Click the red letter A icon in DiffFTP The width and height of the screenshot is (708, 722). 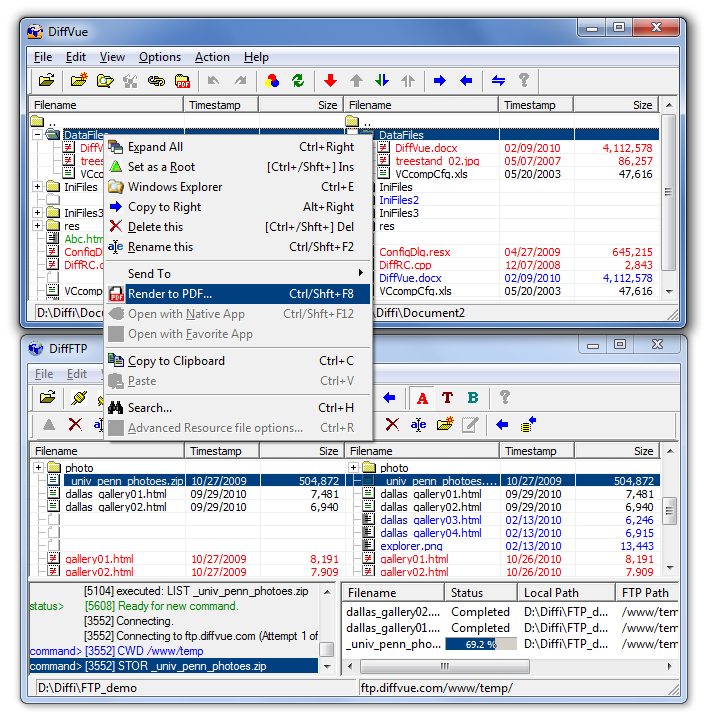[x=422, y=398]
